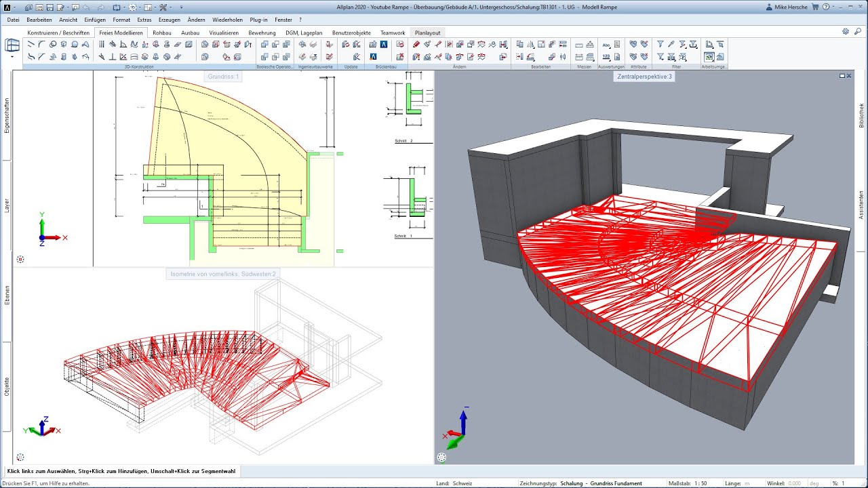
Task: Click the Undo arrow icon
Action: 86,8
